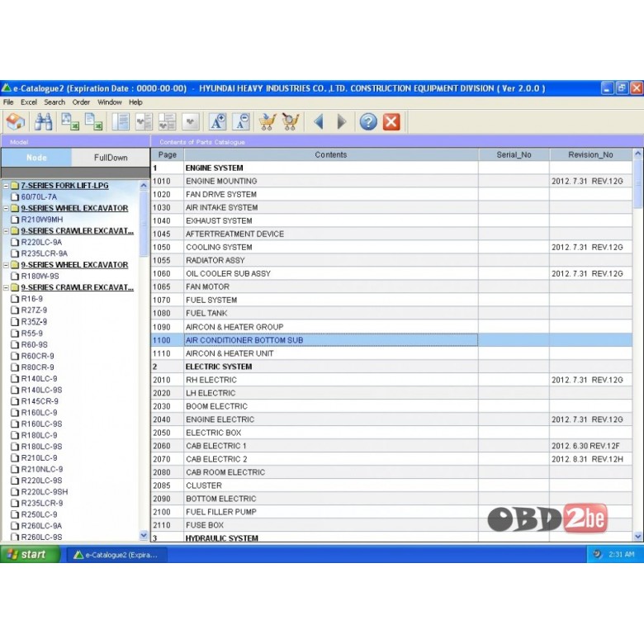Open the binoculars search tool

(43, 122)
